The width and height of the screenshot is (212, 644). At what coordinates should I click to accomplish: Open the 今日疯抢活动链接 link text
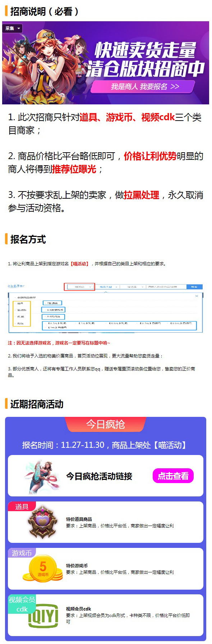pyautogui.click(x=99, y=476)
